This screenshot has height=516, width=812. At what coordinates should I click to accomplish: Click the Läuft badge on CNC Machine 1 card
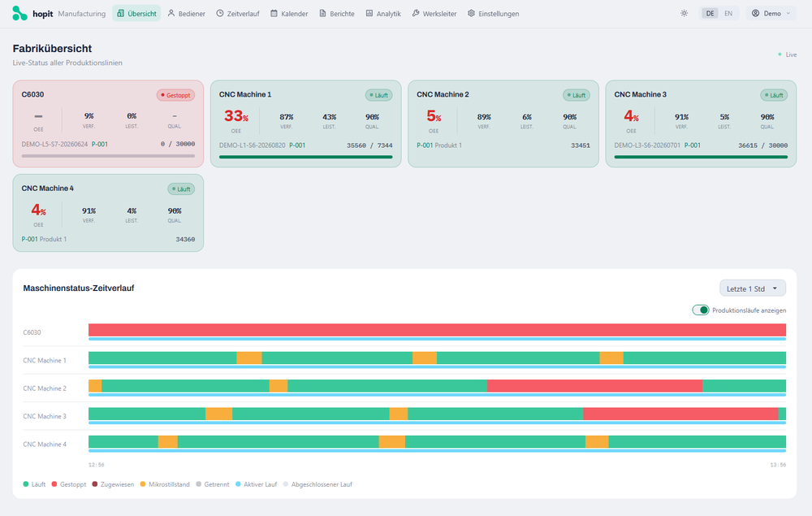pyautogui.click(x=379, y=95)
